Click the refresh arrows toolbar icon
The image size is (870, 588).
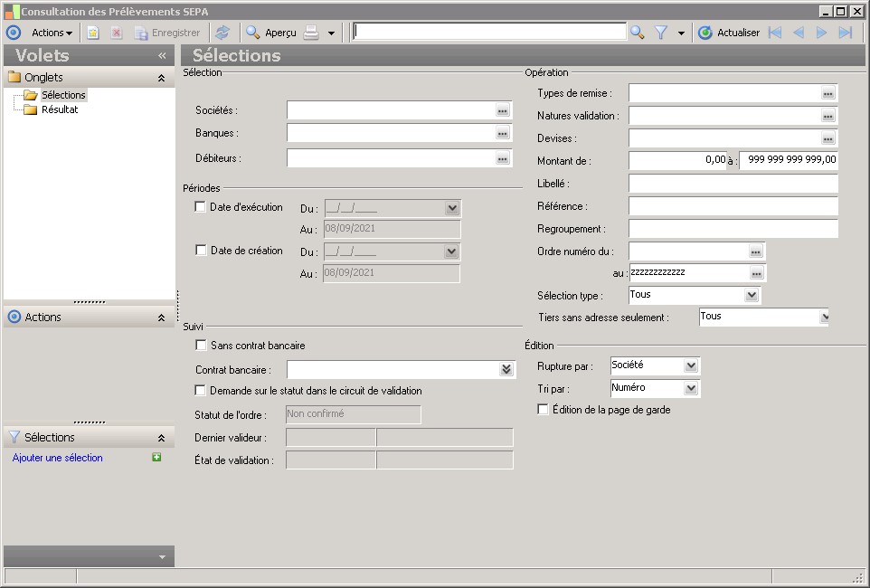point(222,33)
